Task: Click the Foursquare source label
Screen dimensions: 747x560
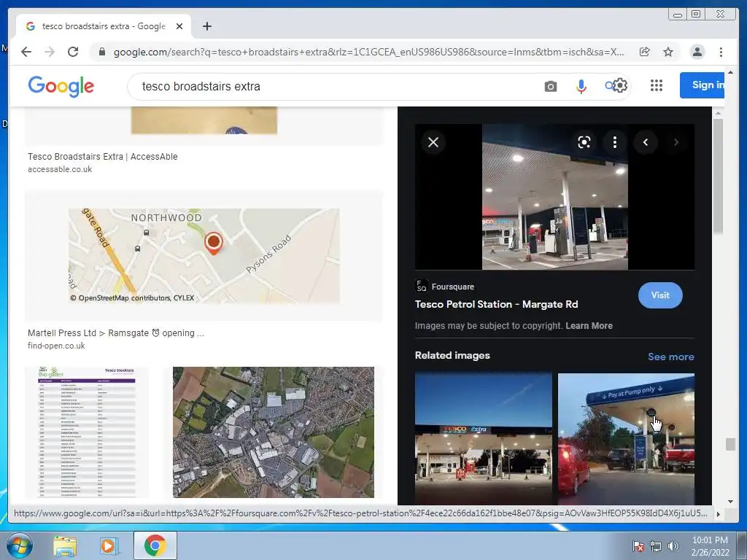Action: pyautogui.click(x=452, y=287)
